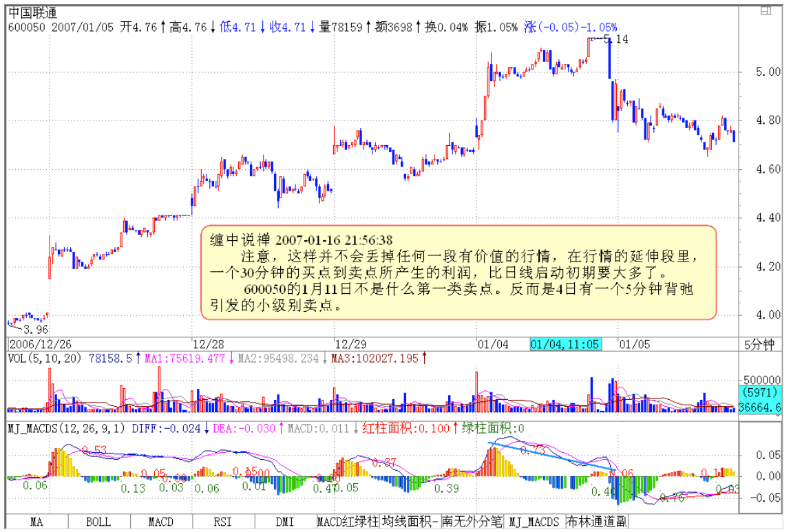This screenshot has height=532, width=791.
Task: Click the 4.00 price axis label
Action: 768,315
